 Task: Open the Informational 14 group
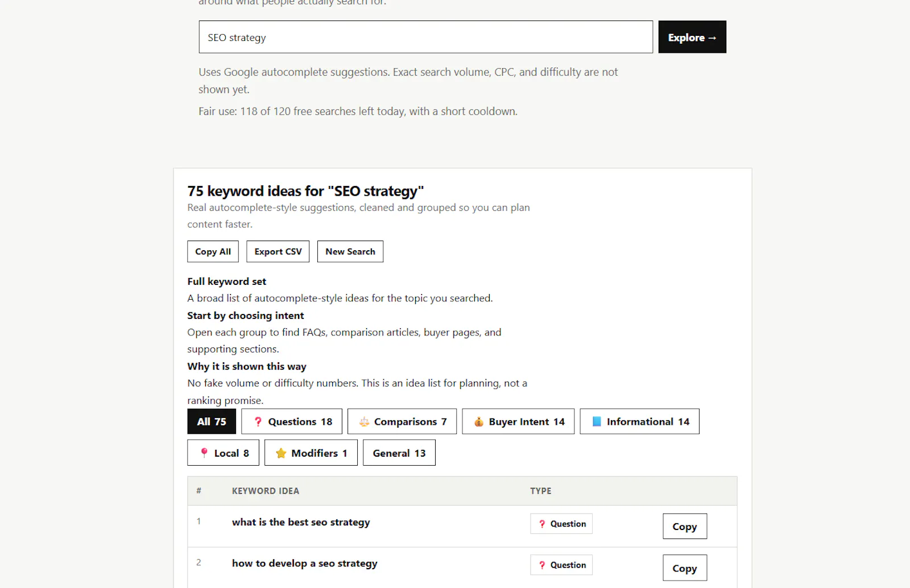pos(640,421)
